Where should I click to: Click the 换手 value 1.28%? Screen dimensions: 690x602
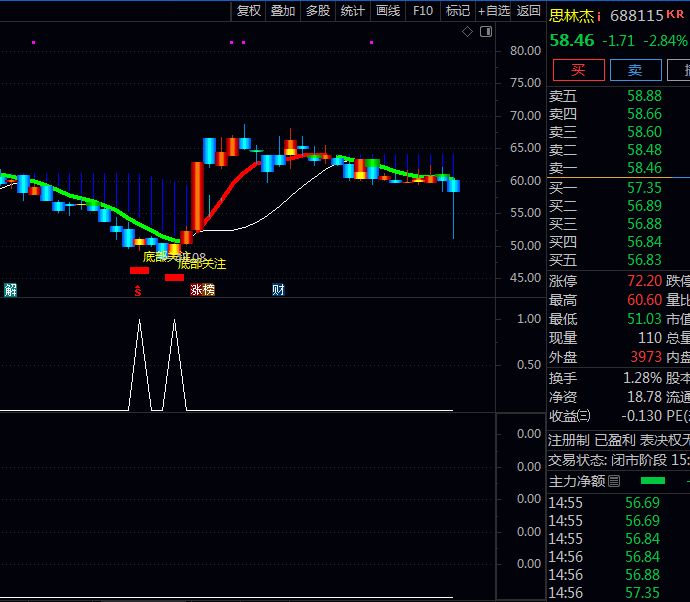(642, 378)
